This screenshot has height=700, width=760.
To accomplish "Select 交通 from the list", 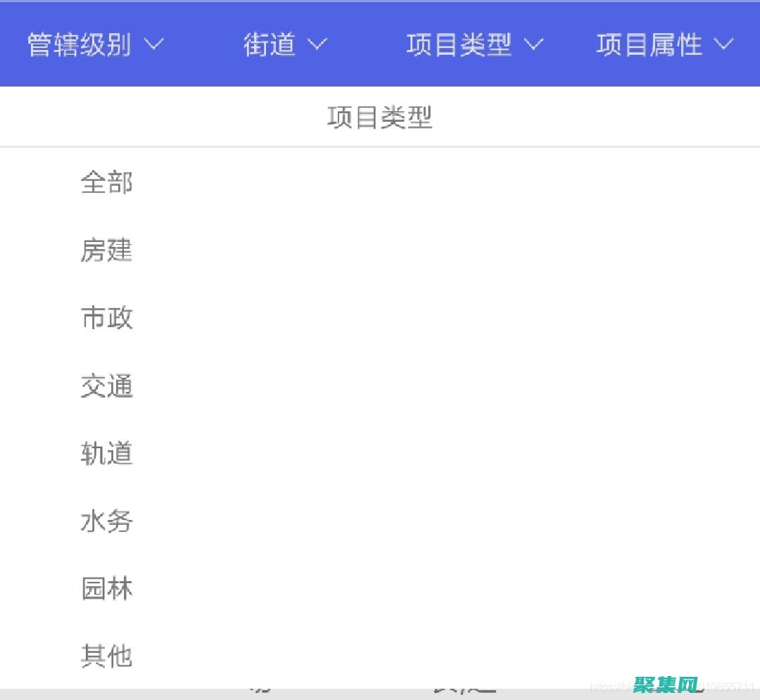I will [x=107, y=386].
